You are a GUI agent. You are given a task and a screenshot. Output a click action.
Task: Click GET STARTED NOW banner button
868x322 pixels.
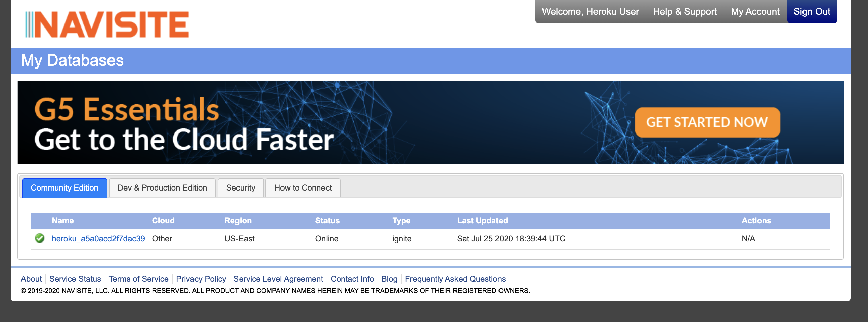(707, 122)
